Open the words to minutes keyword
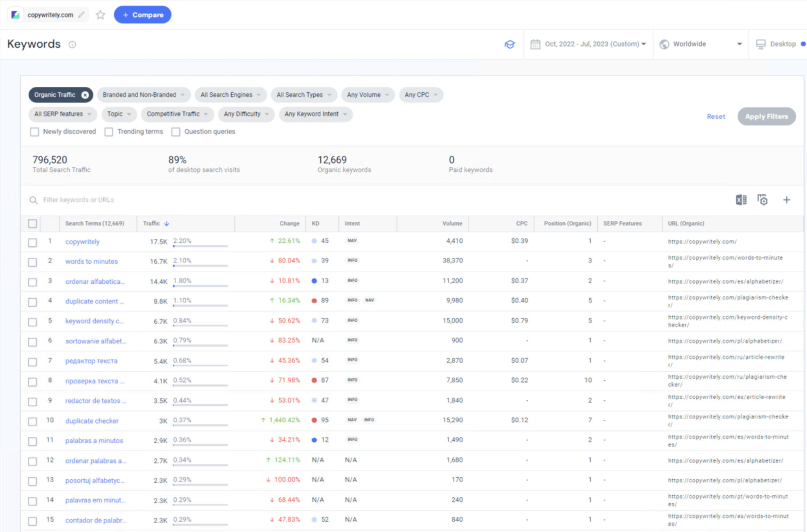Screen dimensions: 807x532 [91, 261]
